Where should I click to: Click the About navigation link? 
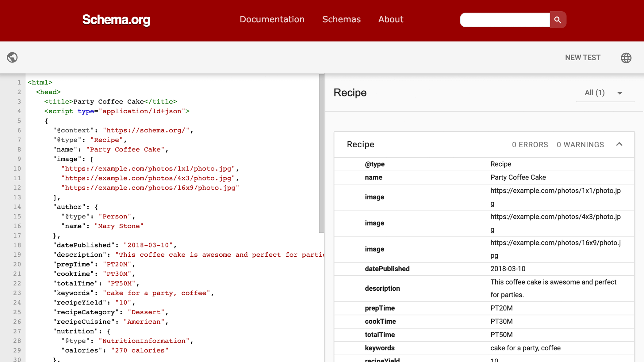pyautogui.click(x=390, y=19)
